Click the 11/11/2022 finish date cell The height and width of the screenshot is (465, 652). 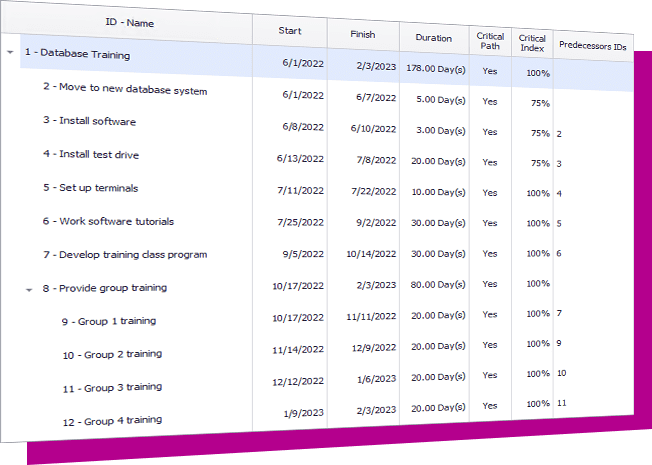(371, 317)
